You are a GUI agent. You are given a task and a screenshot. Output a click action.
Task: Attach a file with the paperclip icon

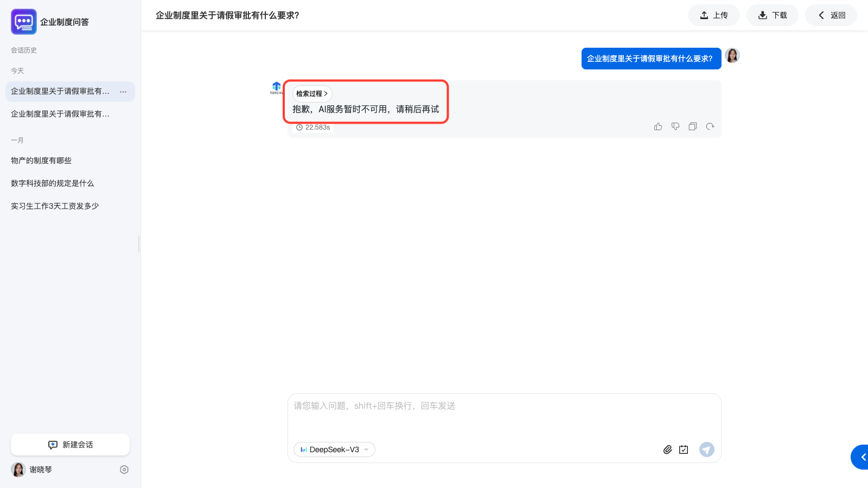668,450
